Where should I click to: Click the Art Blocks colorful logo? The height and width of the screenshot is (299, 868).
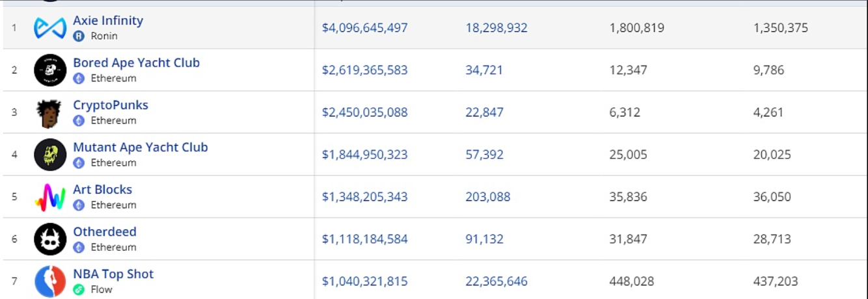click(x=50, y=197)
